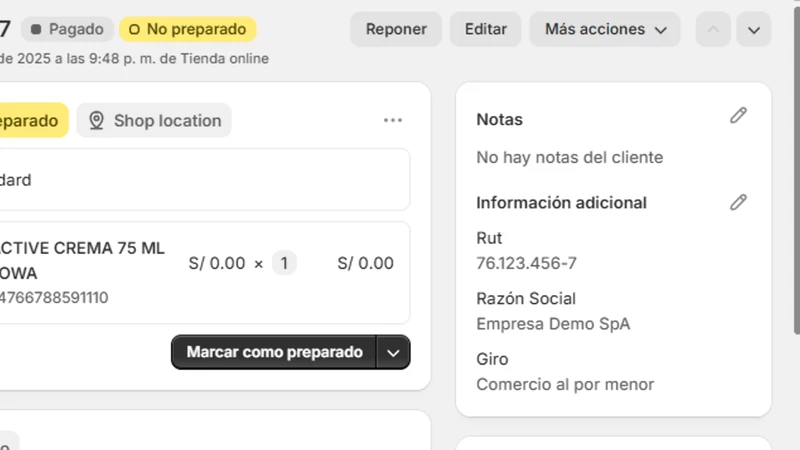The image size is (800, 450).
Task: Click the Reponer button
Action: (396, 29)
